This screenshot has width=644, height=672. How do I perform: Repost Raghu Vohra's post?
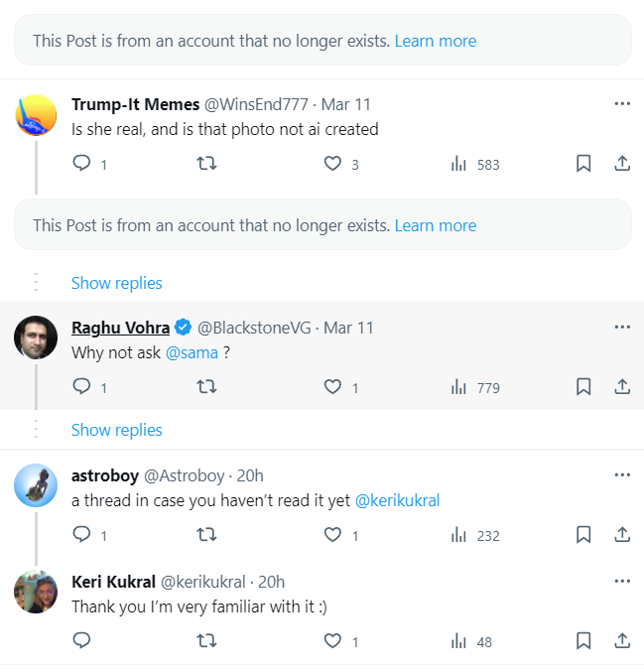click(x=207, y=387)
